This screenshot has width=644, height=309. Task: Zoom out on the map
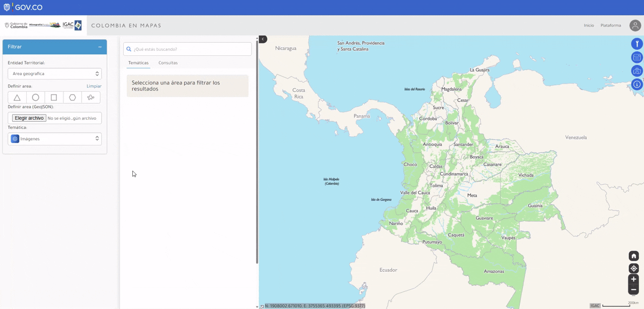click(x=633, y=290)
